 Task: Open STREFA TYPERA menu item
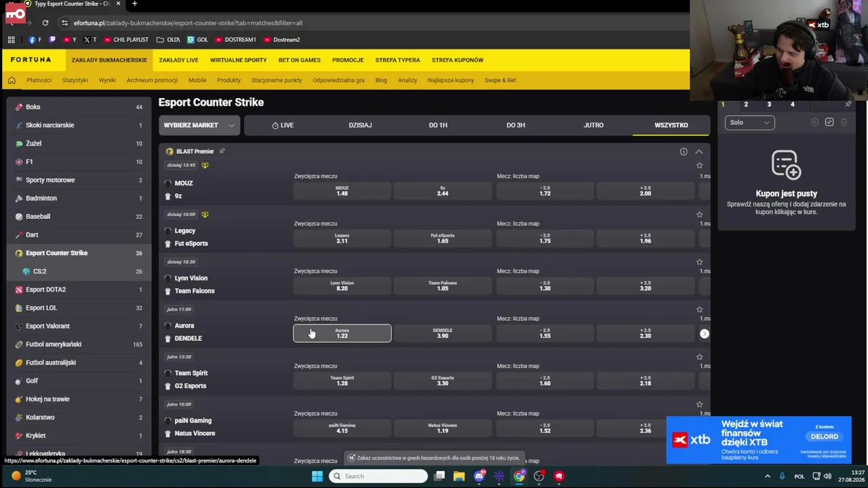[x=397, y=60]
